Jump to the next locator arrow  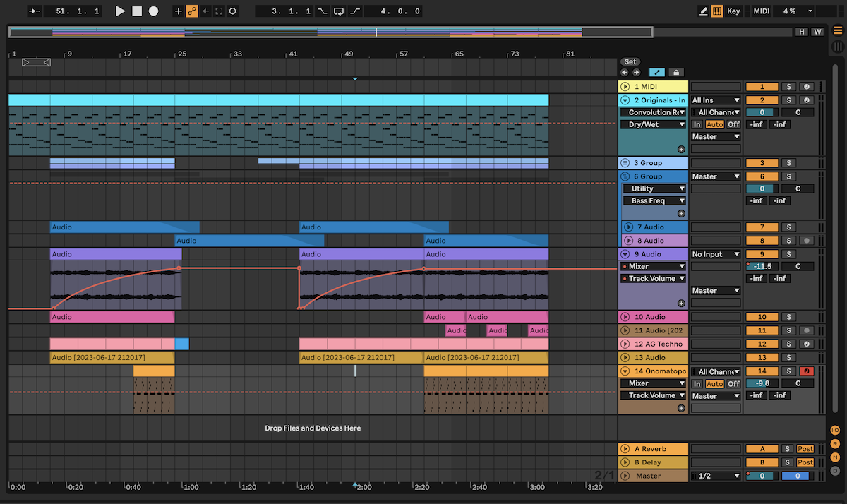click(636, 72)
